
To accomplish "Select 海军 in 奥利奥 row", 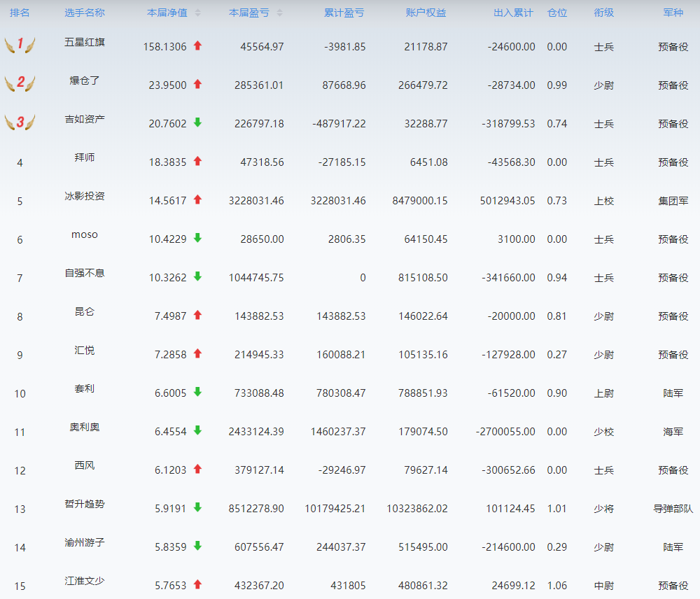I will 673,432.
